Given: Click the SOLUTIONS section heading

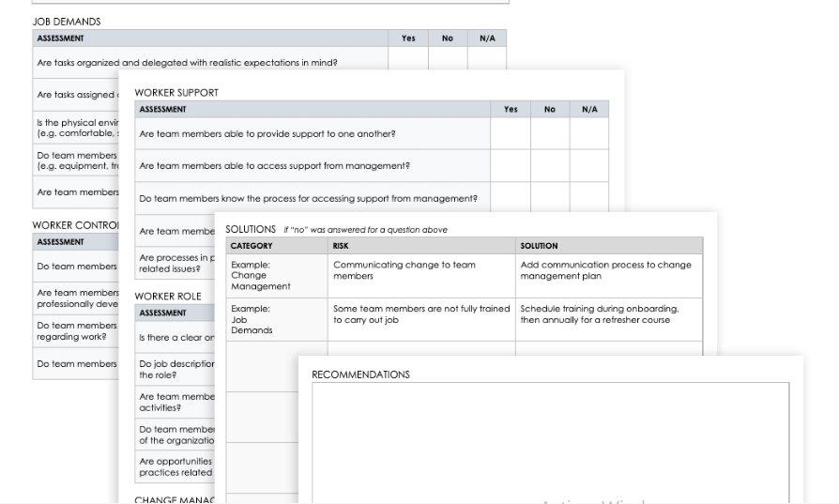Looking at the screenshot, I should tap(251, 230).
